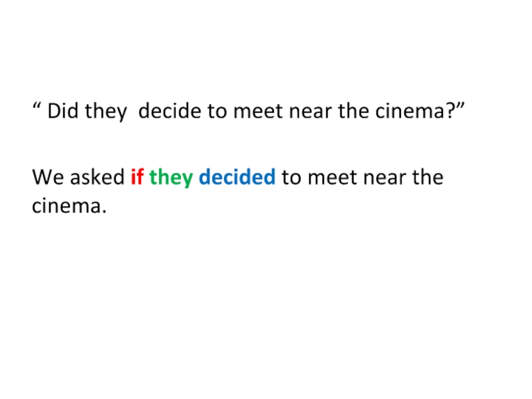This screenshot has height=399, width=532.
Task: Select the black "they" in the quoted question
Action: coord(105,111)
